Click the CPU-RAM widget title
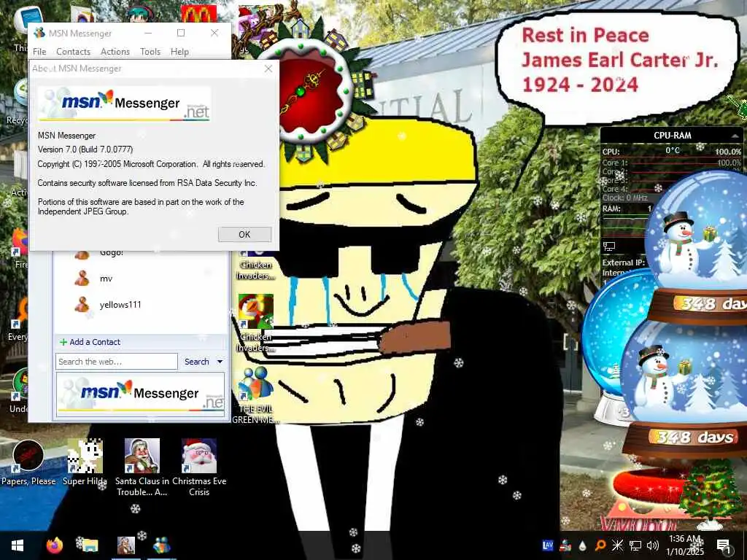 [x=672, y=136]
